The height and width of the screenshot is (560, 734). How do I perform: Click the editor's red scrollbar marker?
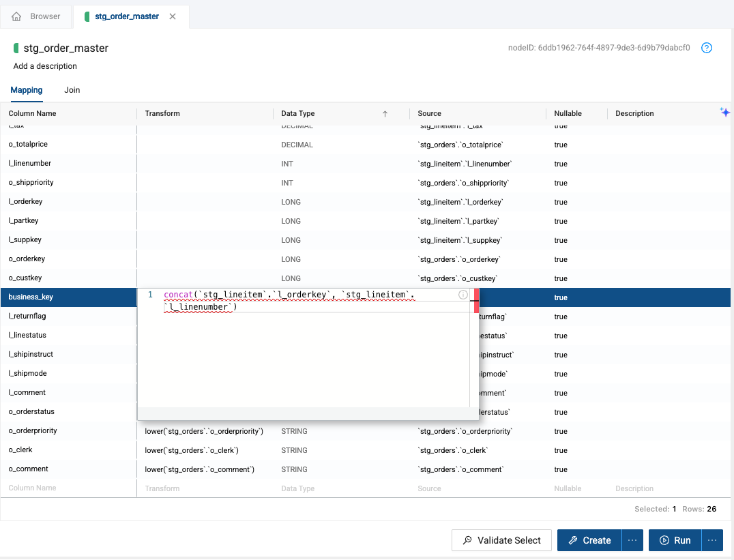(477, 301)
